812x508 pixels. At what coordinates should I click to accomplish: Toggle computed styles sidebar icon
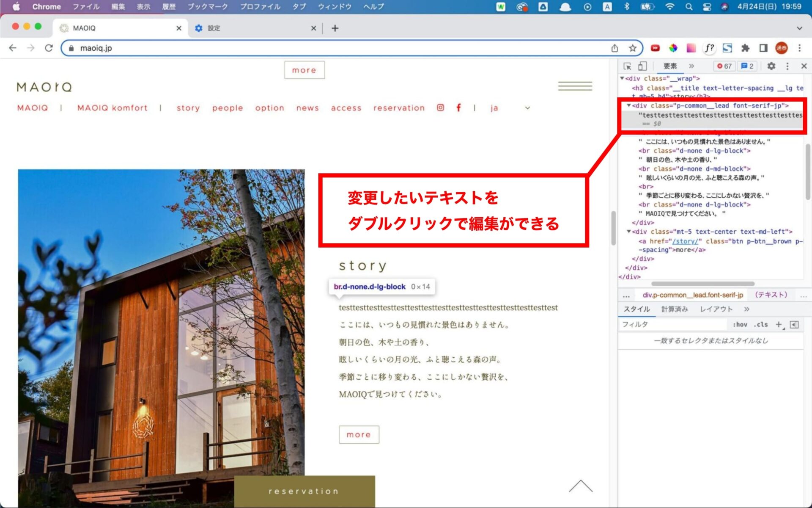coord(794,324)
